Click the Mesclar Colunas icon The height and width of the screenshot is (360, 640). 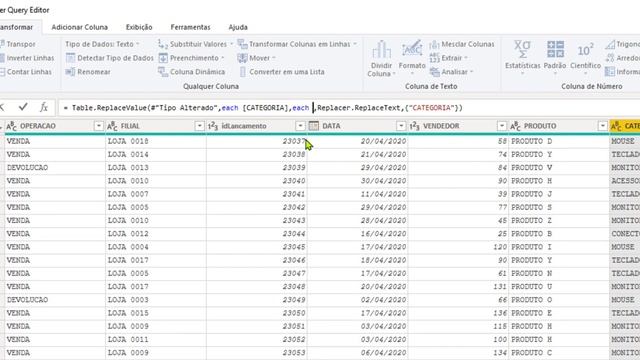(x=434, y=44)
